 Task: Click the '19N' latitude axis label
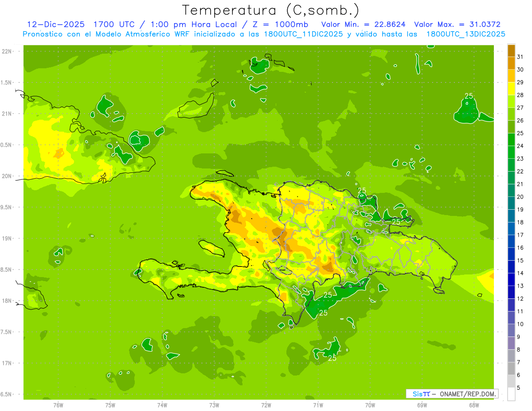click(7, 239)
